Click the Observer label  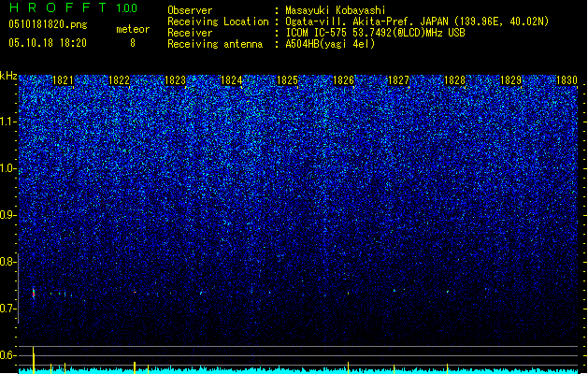[190, 10]
